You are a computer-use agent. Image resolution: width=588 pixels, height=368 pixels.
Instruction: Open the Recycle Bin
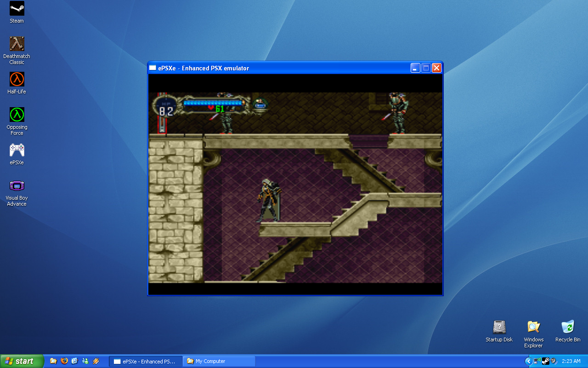tap(568, 328)
